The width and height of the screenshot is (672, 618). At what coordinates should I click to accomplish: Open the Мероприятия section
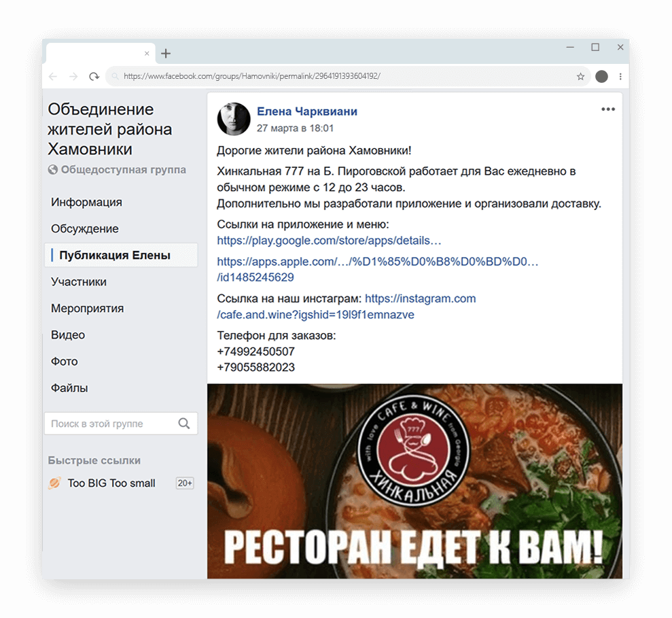tap(88, 309)
